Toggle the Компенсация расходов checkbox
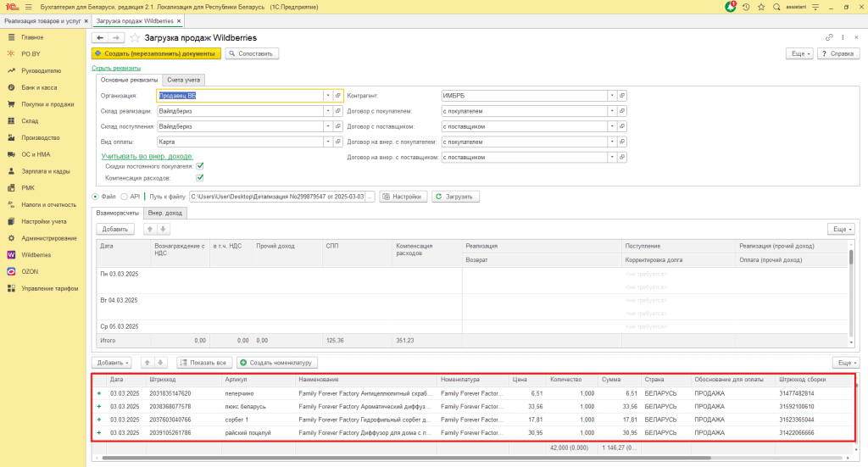This screenshot has width=868, height=467. tap(200, 179)
